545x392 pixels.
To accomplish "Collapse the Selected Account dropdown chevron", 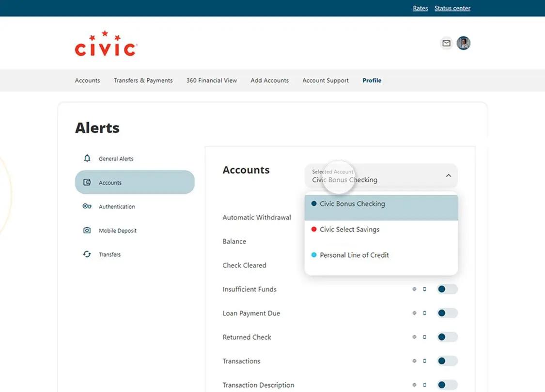I will 448,176.
